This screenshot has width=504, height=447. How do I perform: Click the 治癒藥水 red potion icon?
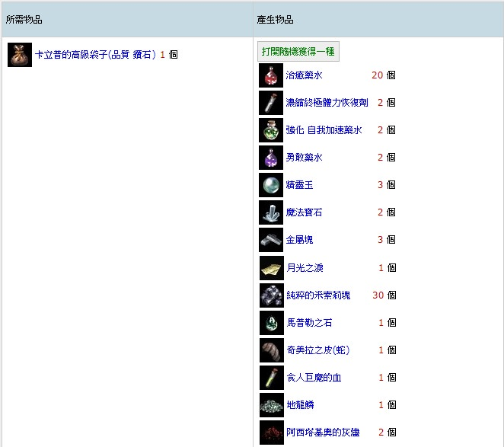271,75
